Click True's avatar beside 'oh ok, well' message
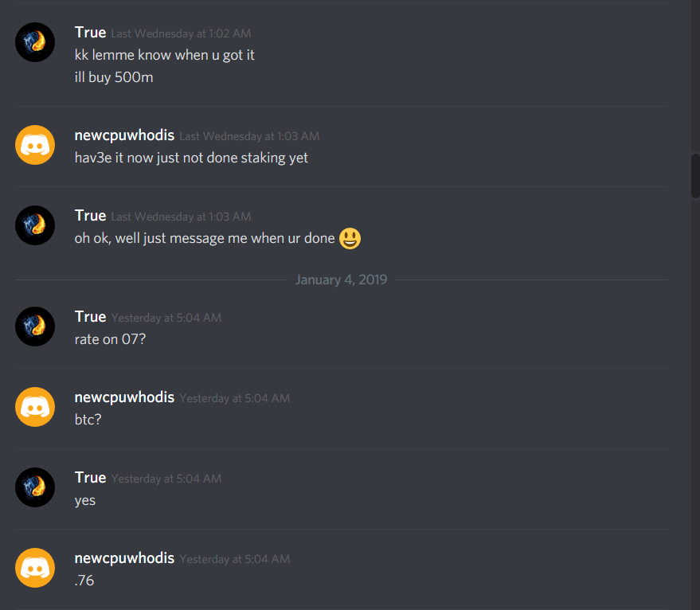The width and height of the screenshot is (700, 610). tap(35, 225)
